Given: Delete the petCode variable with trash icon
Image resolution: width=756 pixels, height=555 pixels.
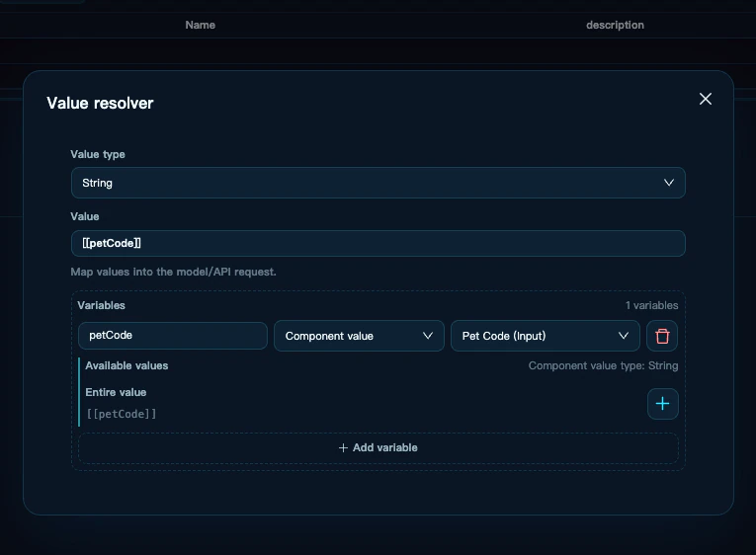Looking at the screenshot, I should [662, 336].
